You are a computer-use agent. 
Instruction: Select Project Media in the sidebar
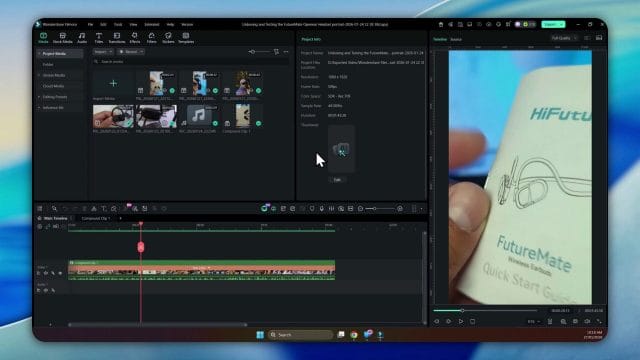tap(60, 53)
